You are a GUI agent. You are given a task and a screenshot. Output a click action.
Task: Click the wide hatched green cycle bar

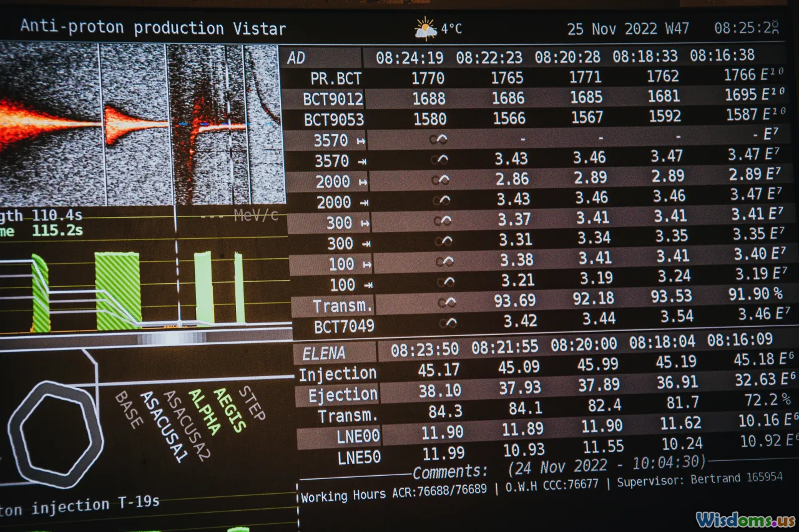pos(117,291)
